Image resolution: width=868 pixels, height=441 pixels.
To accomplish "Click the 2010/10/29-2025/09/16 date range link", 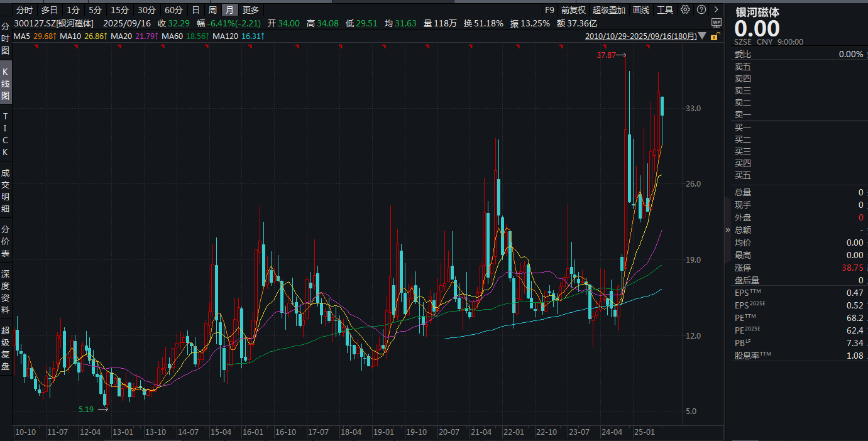I will [640, 36].
